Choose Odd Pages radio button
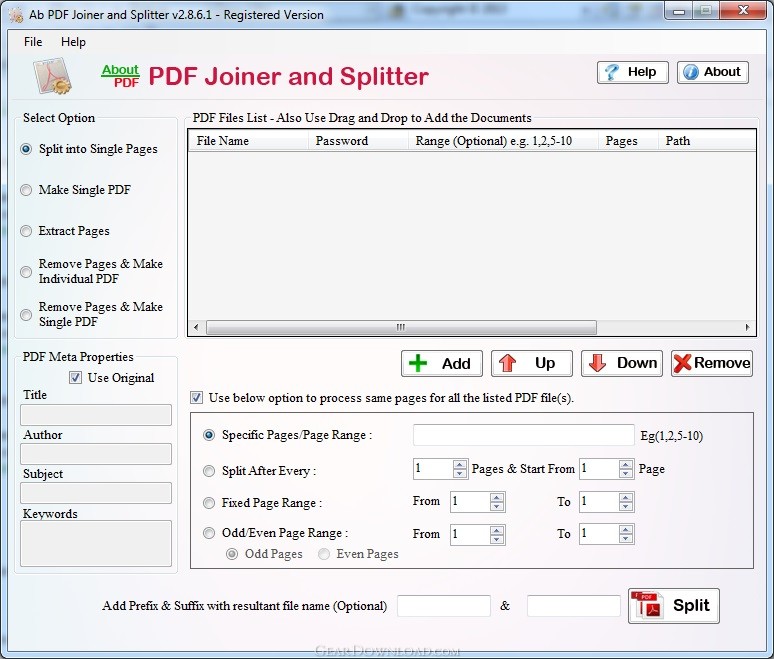The height and width of the screenshot is (659, 774). click(232, 554)
